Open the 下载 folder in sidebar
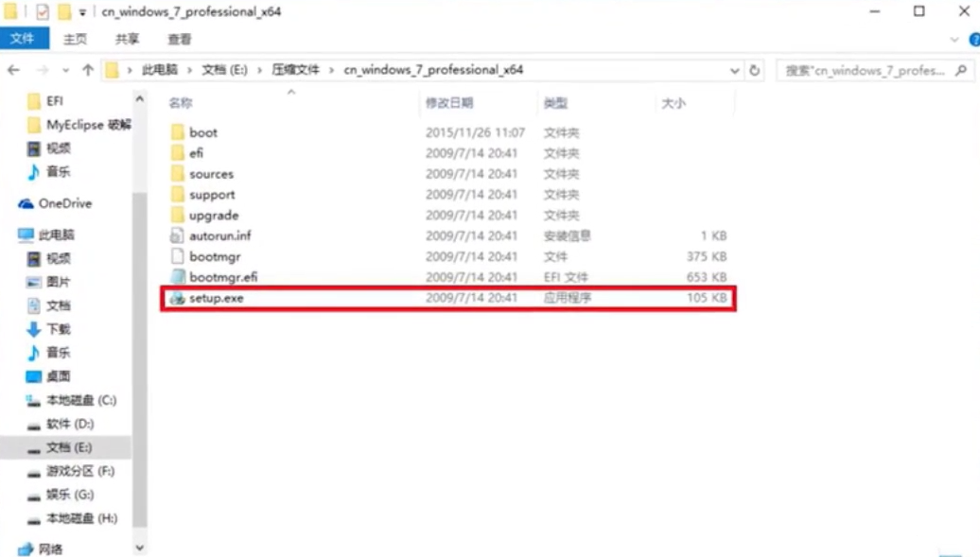980x557 pixels. 48,329
